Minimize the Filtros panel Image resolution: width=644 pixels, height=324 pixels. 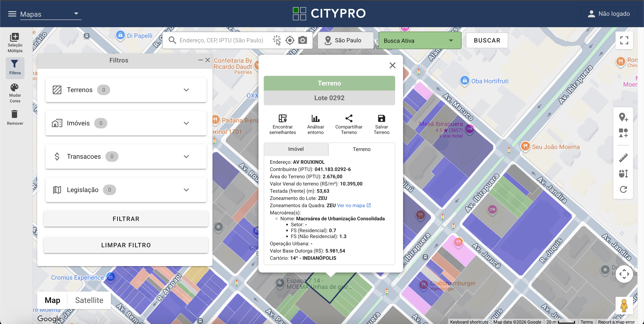200,60
